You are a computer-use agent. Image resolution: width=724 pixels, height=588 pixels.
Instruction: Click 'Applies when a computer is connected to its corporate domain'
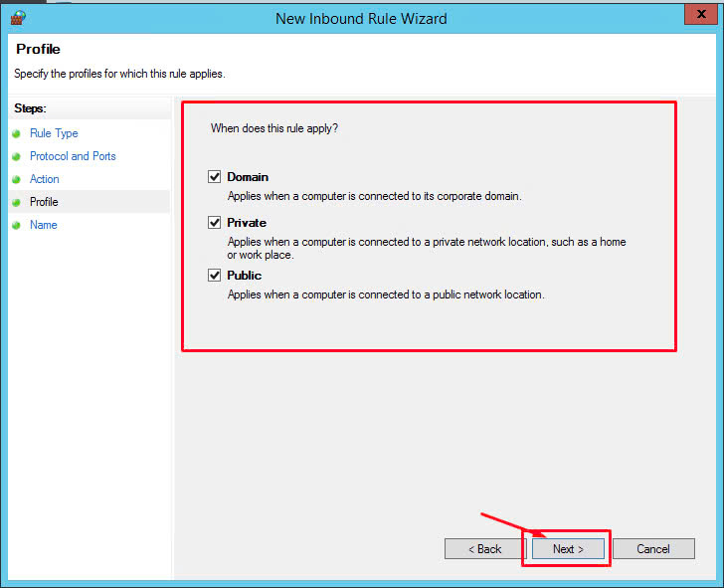[x=375, y=196]
